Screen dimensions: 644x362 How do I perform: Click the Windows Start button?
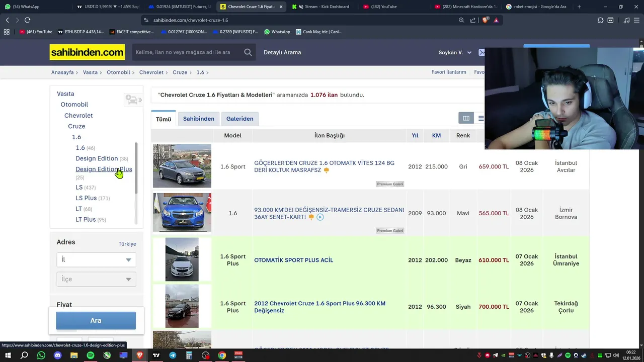coord(8,355)
